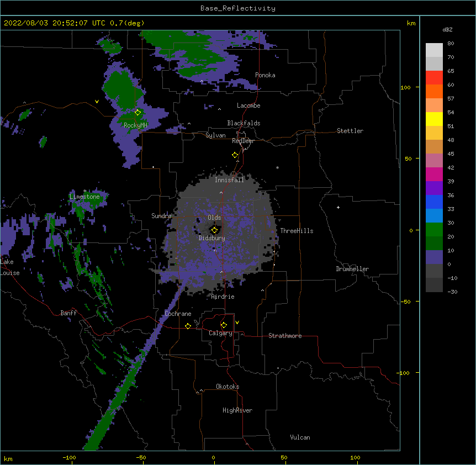Click the Olds town label
This screenshot has height=465, width=476.
click(x=214, y=218)
